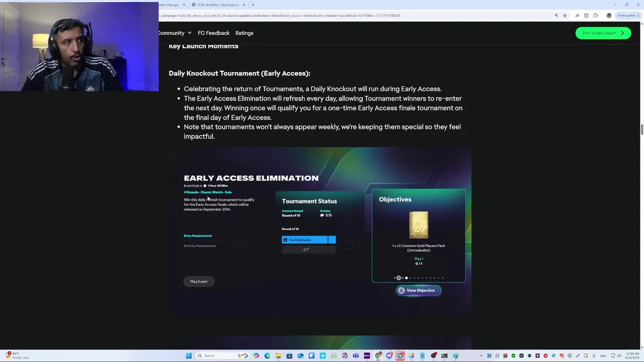The height and width of the screenshot is (362, 644).
Task: Click the browser zoom magnifier icon
Action: pos(556,16)
